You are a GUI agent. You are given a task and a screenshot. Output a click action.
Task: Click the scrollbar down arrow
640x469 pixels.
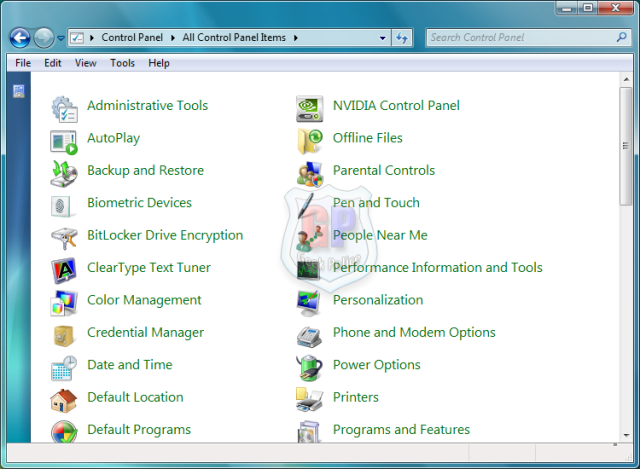(626, 435)
